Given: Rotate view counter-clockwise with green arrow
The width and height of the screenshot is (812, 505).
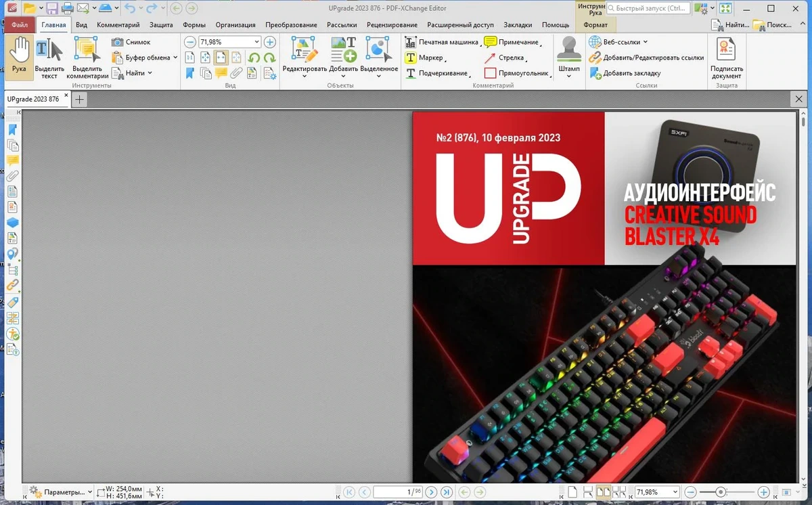Looking at the screenshot, I should pyautogui.click(x=254, y=58).
